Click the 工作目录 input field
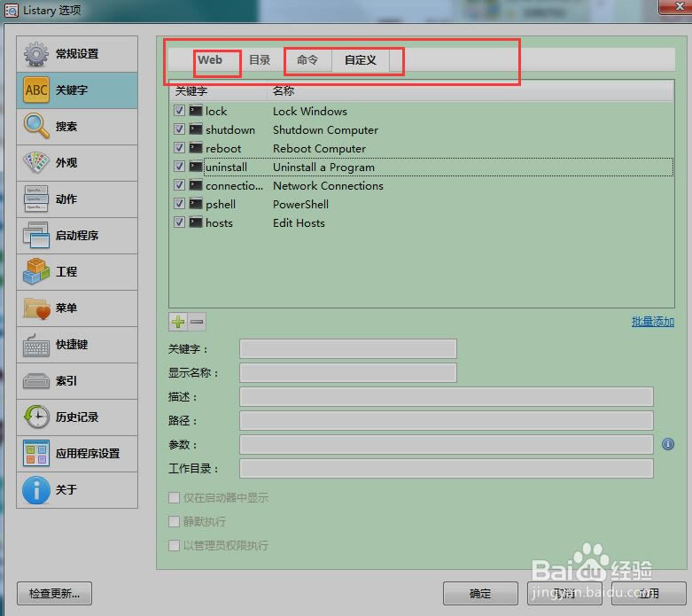692x616 pixels. [x=447, y=468]
